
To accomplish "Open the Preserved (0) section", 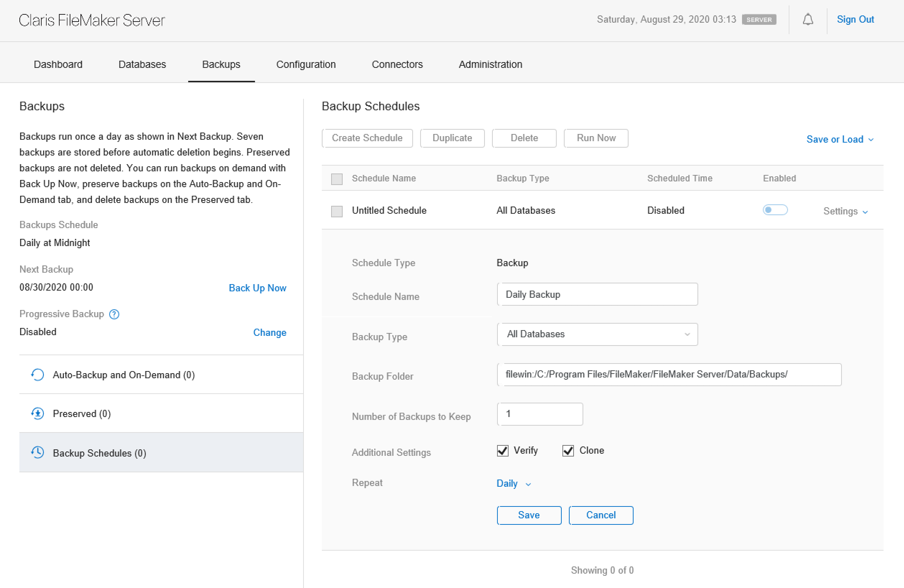I will (161, 414).
